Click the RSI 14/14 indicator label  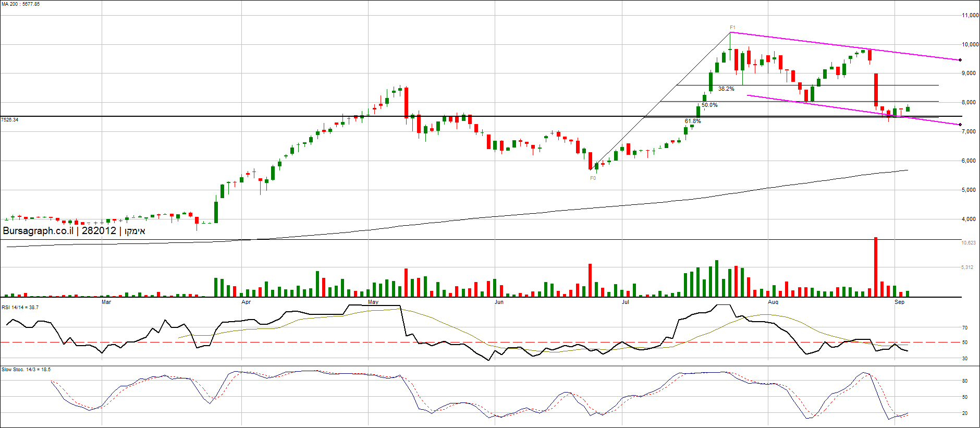tap(20, 308)
